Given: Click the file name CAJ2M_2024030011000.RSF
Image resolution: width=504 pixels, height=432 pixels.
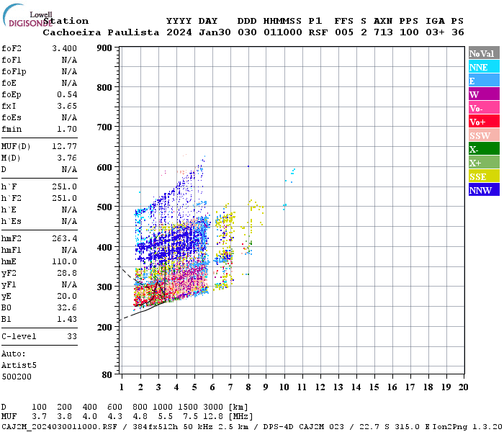Looking at the screenshot, I should [x=60, y=427].
